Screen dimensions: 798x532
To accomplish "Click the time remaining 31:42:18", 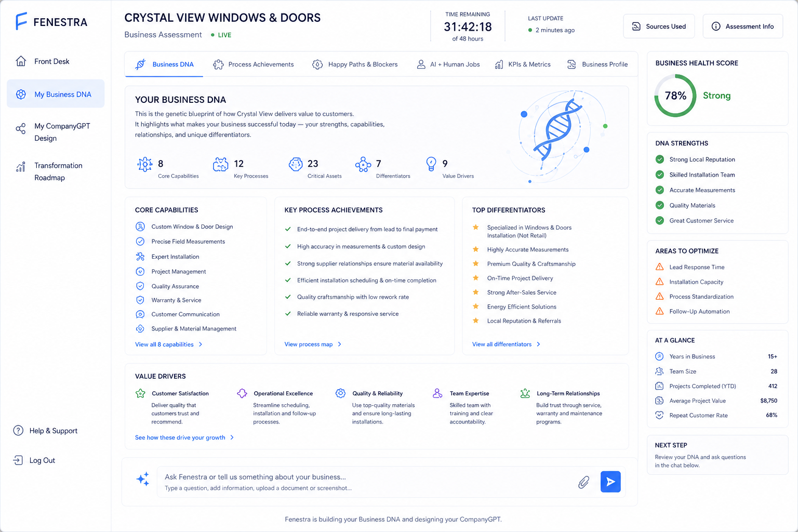I will pyautogui.click(x=468, y=27).
